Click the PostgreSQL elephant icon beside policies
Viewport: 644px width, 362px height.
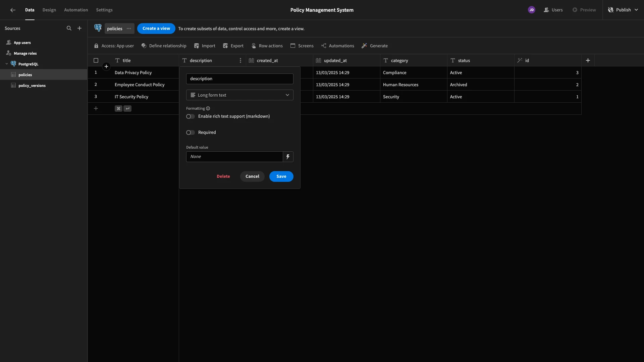[x=98, y=28]
